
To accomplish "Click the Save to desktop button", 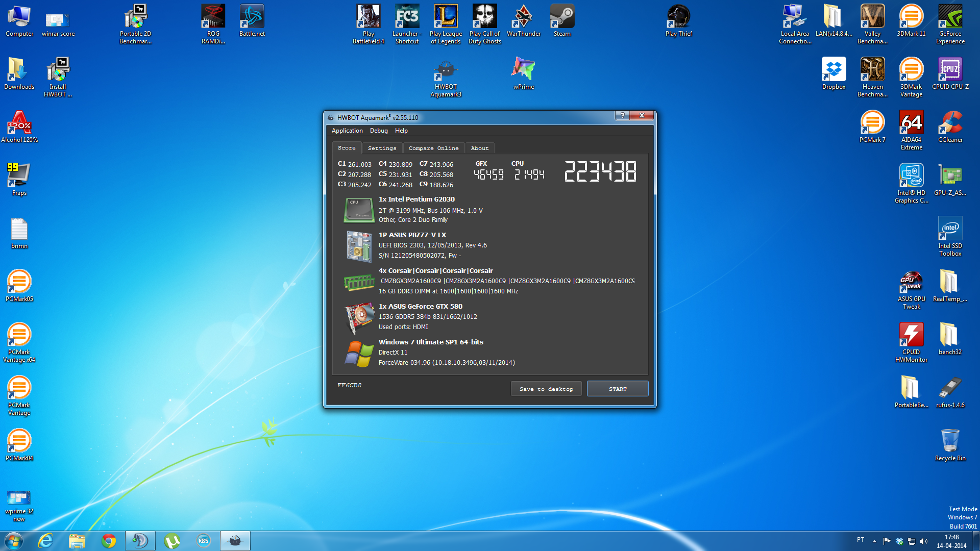I will [546, 389].
